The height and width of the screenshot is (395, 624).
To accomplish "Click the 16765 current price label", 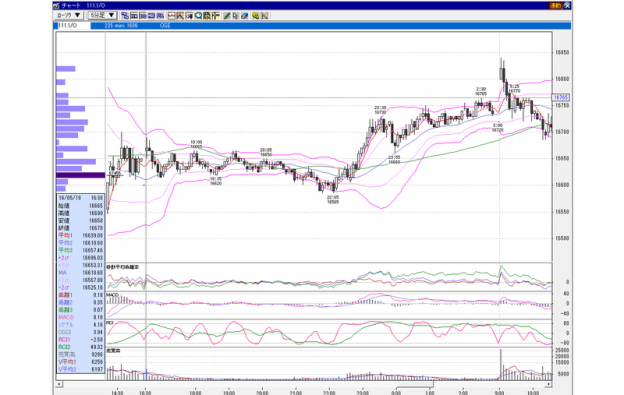I will 561,97.
